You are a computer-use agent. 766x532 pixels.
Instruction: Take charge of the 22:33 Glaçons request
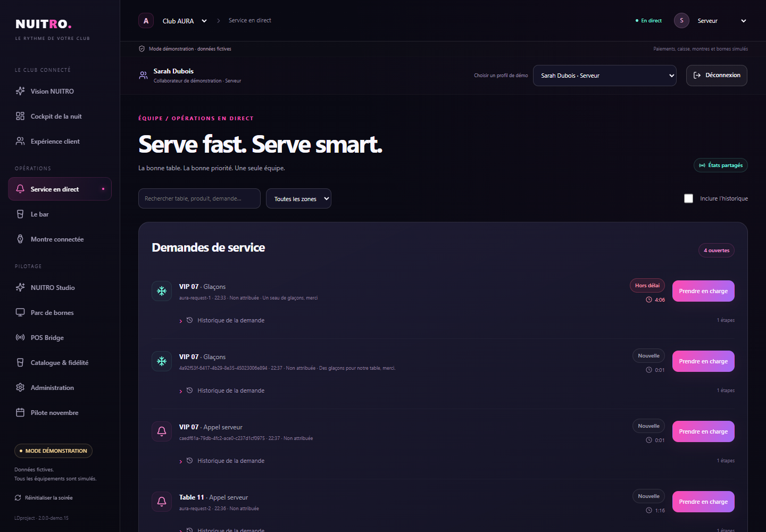703,291
